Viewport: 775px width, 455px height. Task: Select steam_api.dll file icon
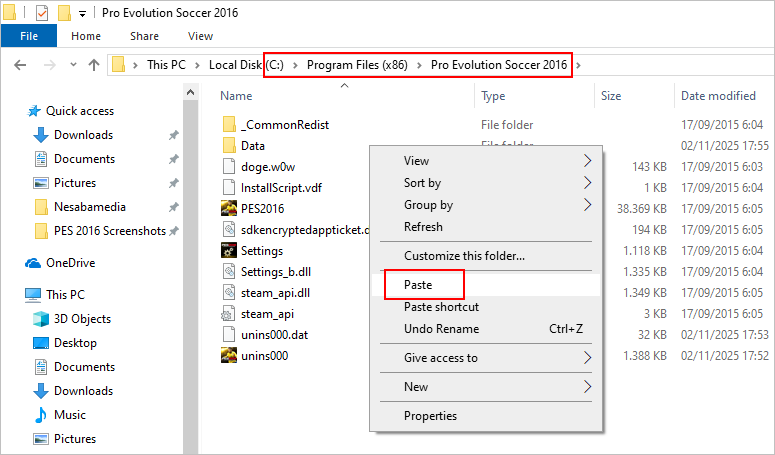click(x=229, y=292)
